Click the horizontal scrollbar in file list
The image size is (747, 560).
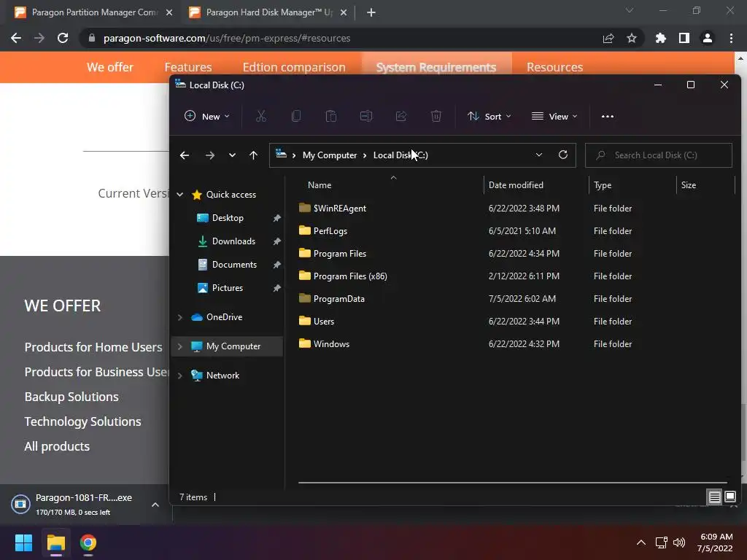513,483
